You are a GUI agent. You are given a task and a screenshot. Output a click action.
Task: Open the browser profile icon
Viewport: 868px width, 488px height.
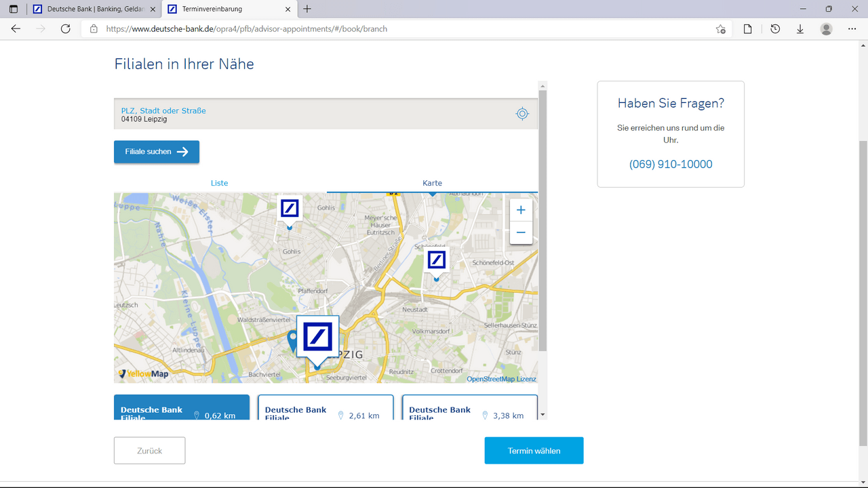coord(826,29)
